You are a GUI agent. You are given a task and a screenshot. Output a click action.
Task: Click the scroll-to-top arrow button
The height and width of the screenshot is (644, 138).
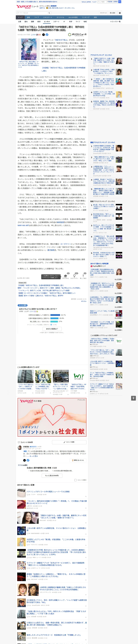[x=133, y=398]
